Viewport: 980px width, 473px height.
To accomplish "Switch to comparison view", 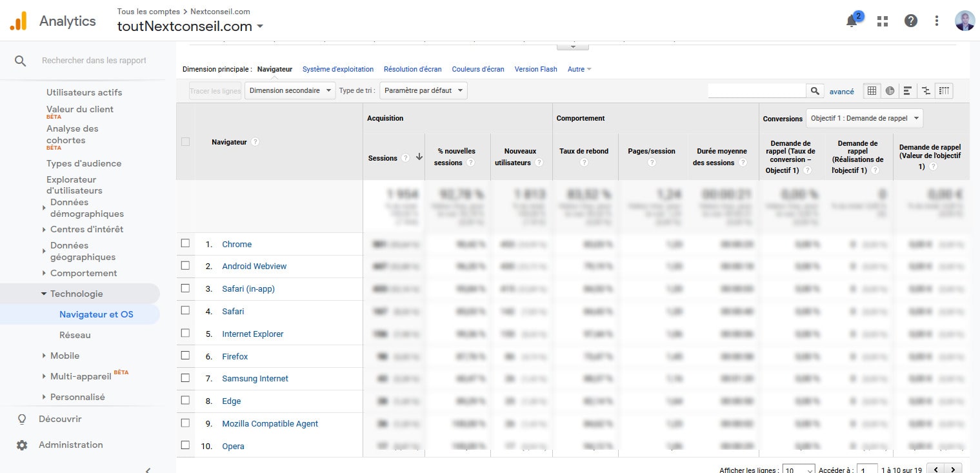I will point(926,91).
